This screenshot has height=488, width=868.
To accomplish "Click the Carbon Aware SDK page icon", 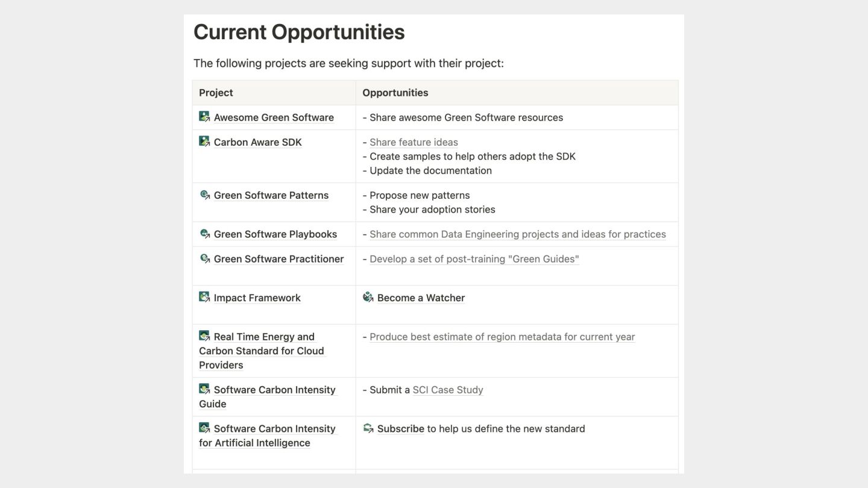I will (x=204, y=142).
